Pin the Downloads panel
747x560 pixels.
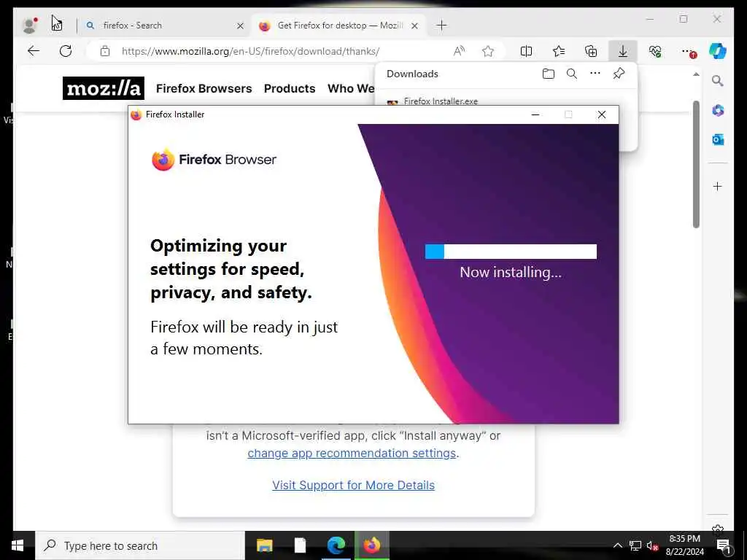pyautogui.click(x=619, y=74)
